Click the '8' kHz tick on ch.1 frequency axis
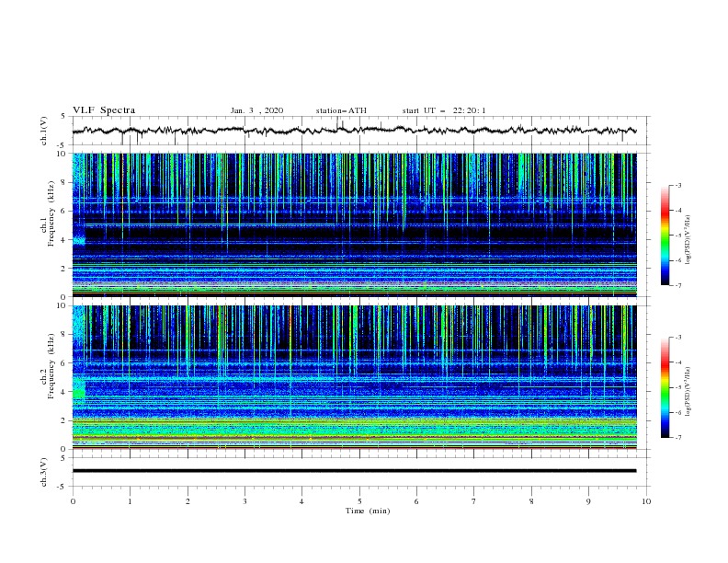Viewport: 728px width, 563px height. (x=63, y=182)
